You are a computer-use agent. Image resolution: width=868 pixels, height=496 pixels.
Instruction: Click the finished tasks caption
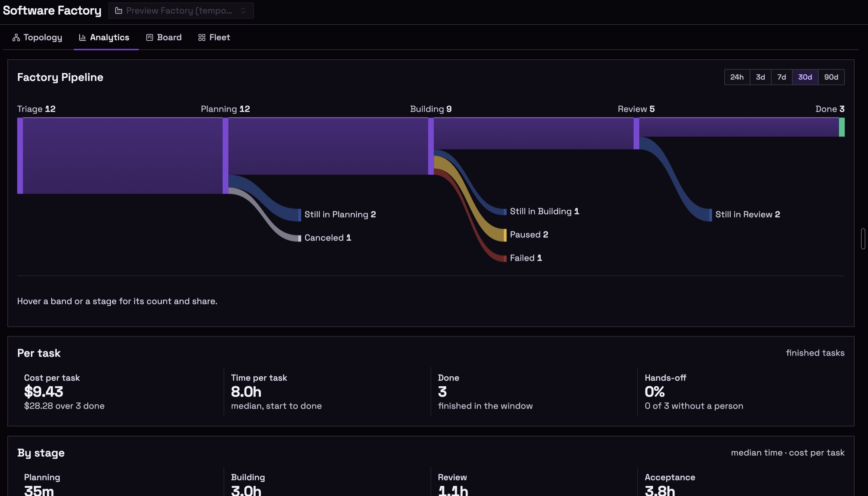815,353
